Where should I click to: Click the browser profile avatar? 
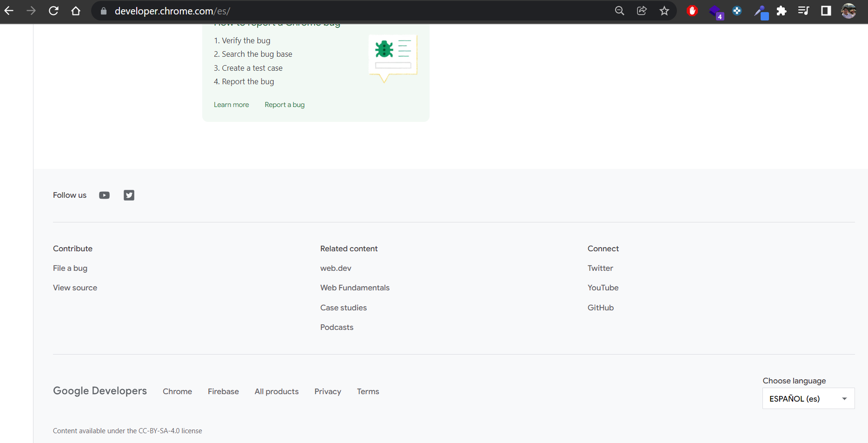(848, 11)
